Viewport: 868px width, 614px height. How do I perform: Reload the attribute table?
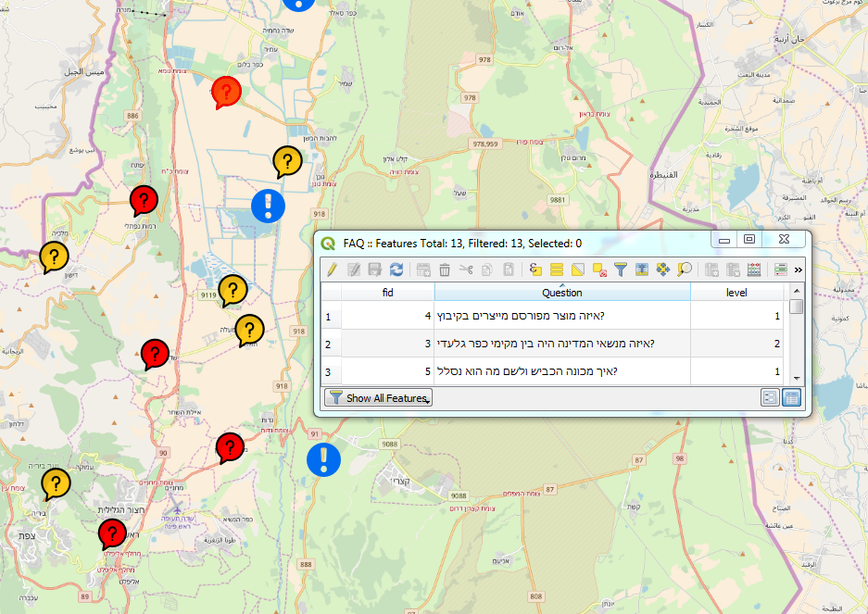tap(396, 269)
